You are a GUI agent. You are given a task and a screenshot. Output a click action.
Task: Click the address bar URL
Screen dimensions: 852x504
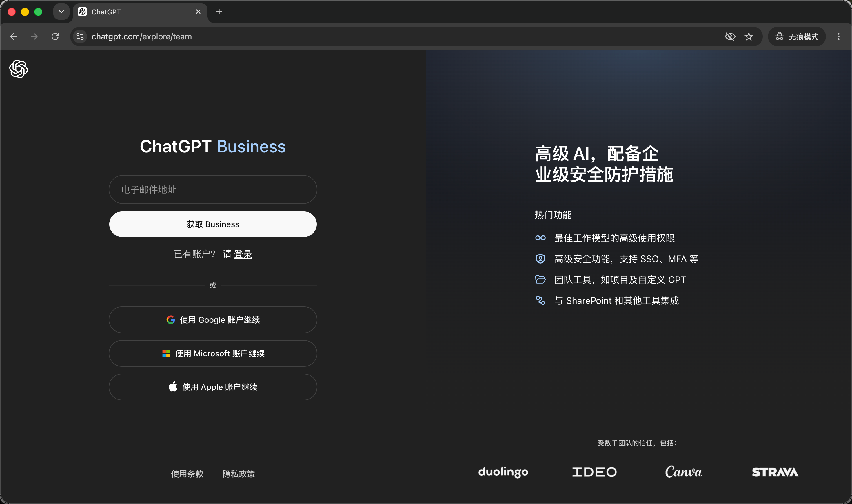(x=142, y=37)
